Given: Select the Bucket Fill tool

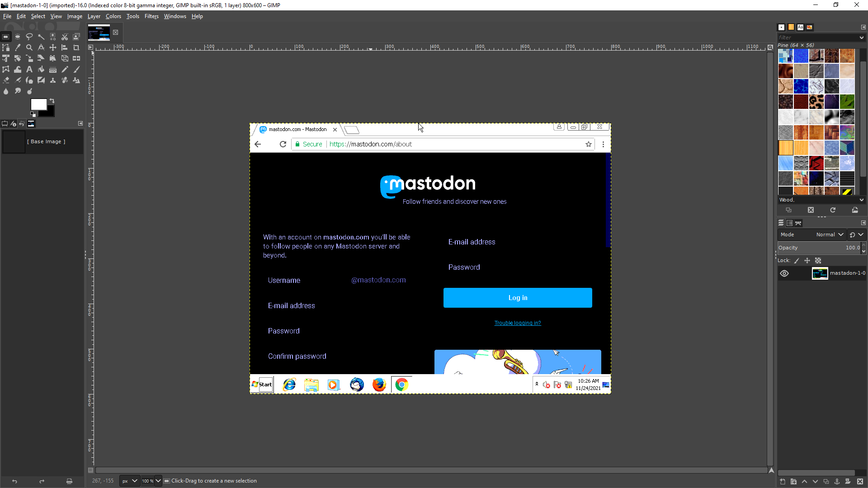Looking at the screenshot, I should tap(41, 69).
